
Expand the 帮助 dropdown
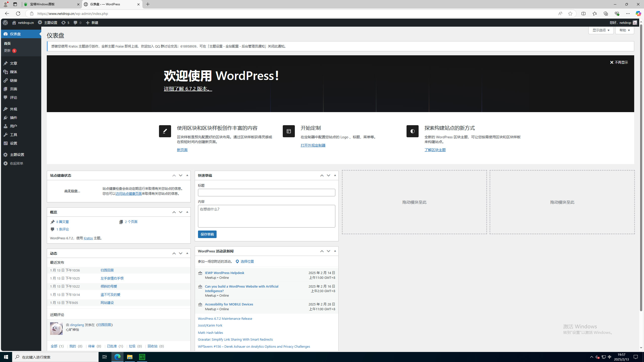[624, 30]
